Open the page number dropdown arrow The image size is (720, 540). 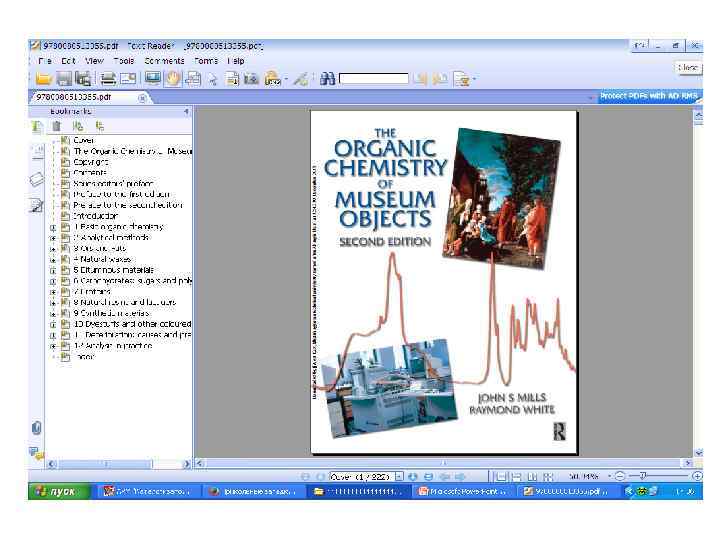coord(399,477)
